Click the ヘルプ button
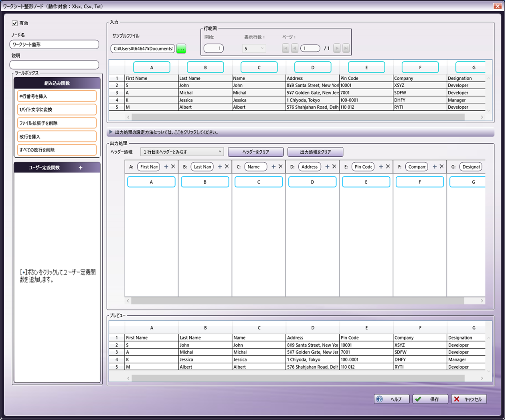This screenshot has width=506, height=420. pos(392,399)
